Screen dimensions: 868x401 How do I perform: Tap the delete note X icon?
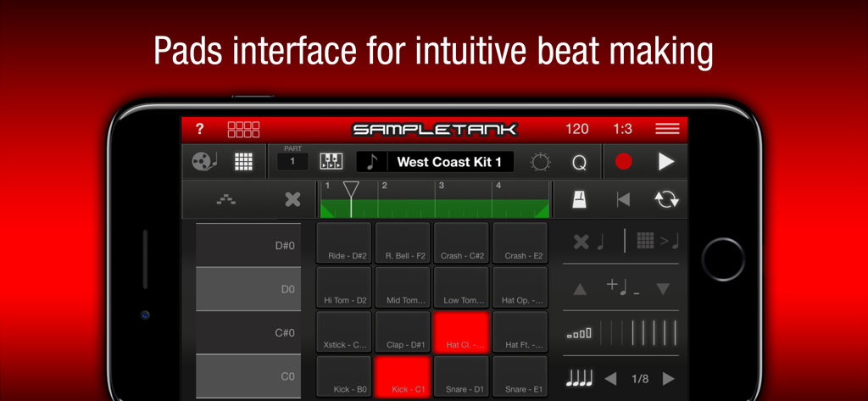point(588,242)
